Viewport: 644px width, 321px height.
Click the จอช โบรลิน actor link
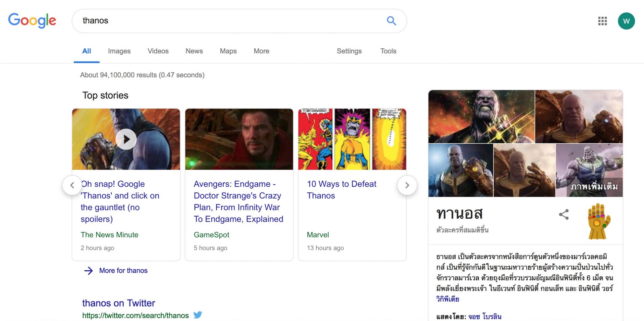[485, 316]
